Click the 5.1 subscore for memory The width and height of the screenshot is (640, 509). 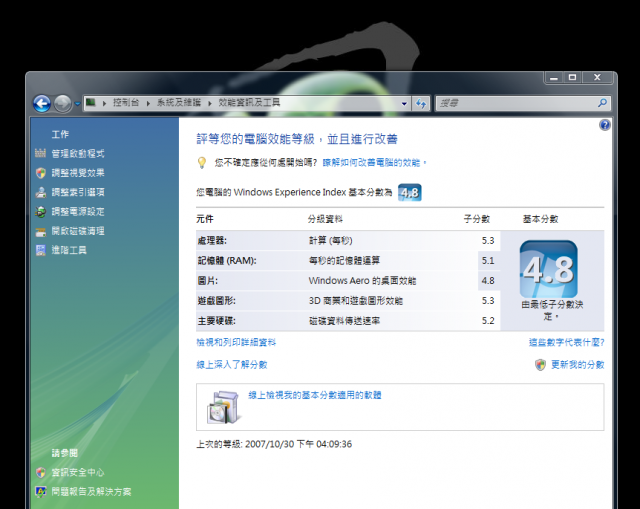tap(488, 261)
